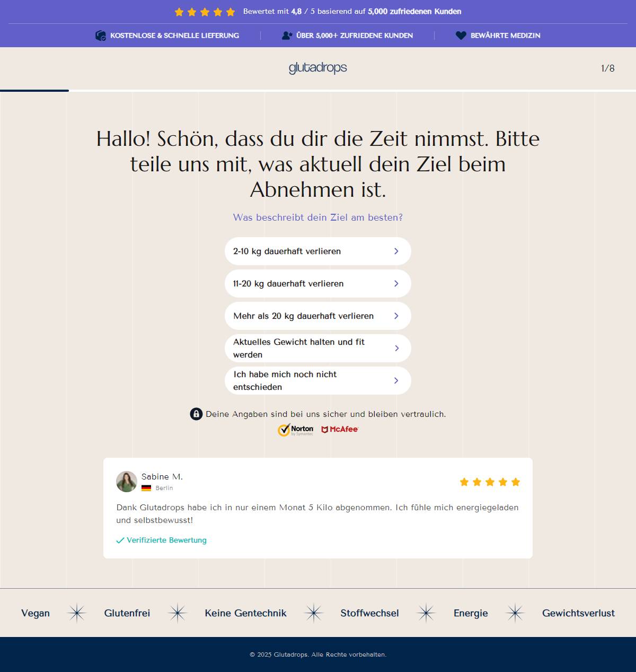Click the McAfee security badge
Viewport: 636px width, 672px height.
point(340,430)
